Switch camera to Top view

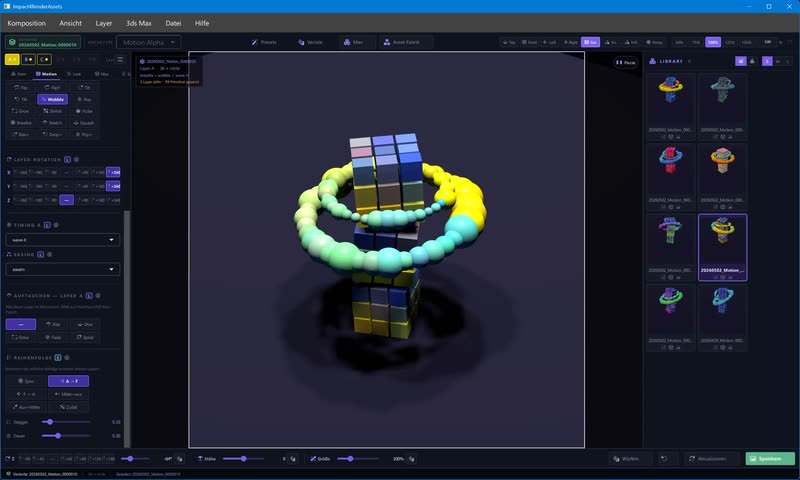(x=509, y=42)
